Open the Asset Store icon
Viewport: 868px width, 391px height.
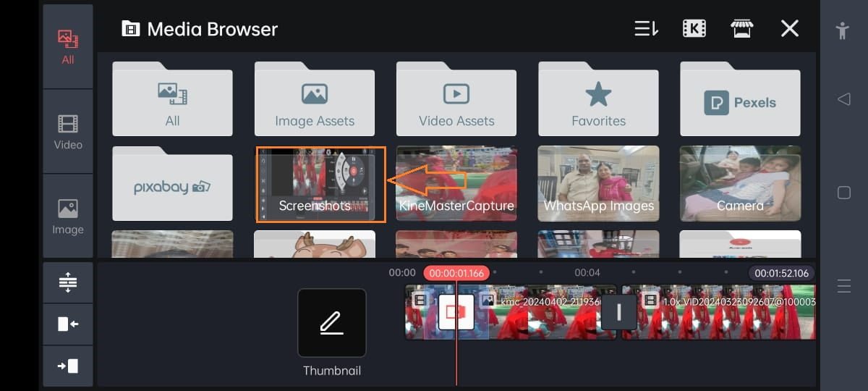click(741, 29)
